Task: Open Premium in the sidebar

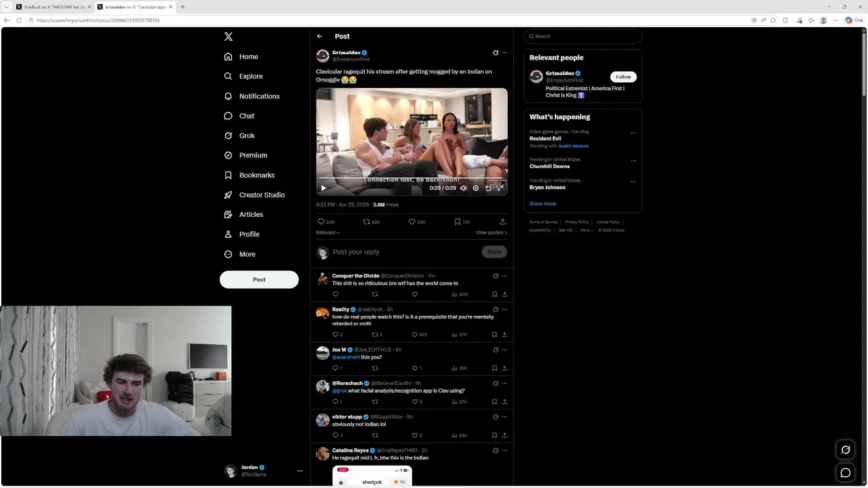Action: tap(245, 155)
